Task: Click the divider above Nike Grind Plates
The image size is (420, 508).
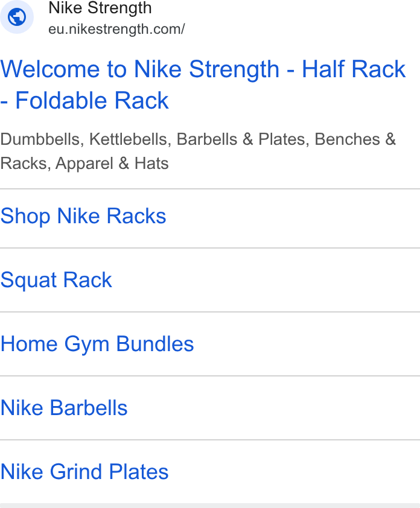Action: [x=210, y=440]
